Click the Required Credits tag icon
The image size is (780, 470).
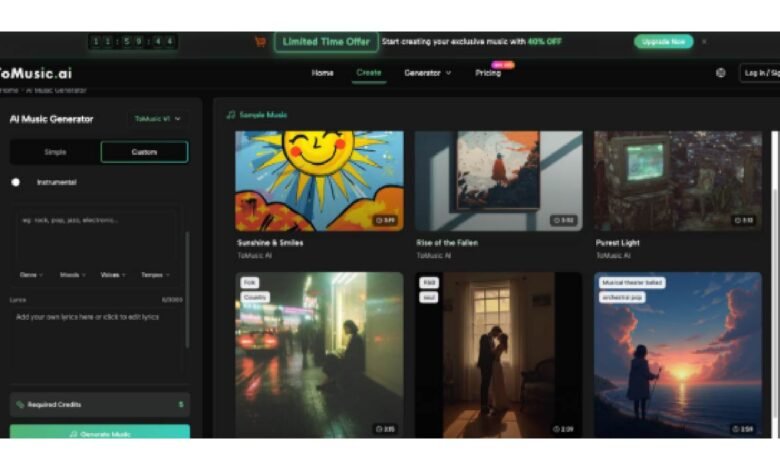(20, 405)
